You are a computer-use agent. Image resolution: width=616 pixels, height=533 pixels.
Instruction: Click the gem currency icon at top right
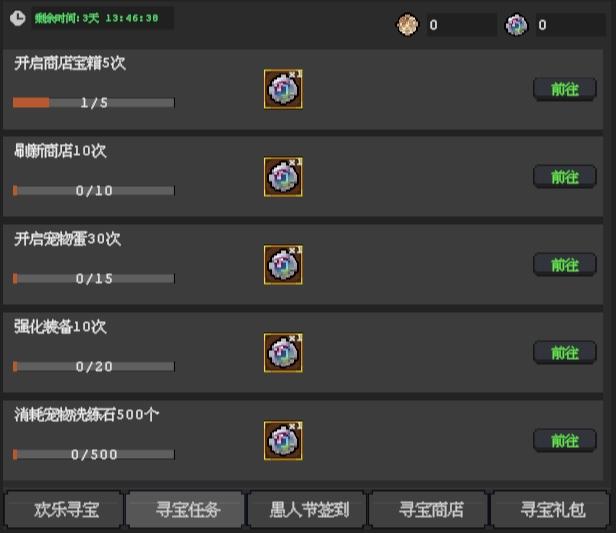click(516, 25)
